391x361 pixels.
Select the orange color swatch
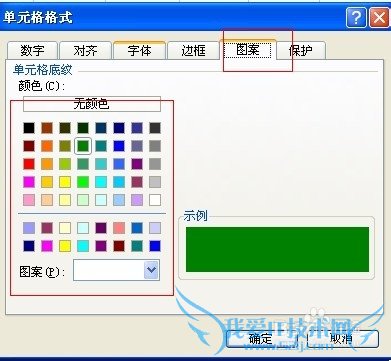click(x=47, y=146)
